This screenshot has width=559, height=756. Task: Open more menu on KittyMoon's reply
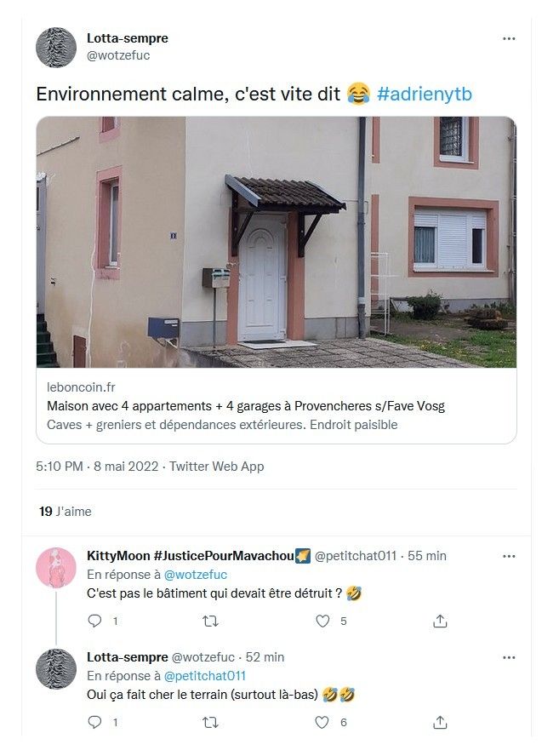(509, 557)
